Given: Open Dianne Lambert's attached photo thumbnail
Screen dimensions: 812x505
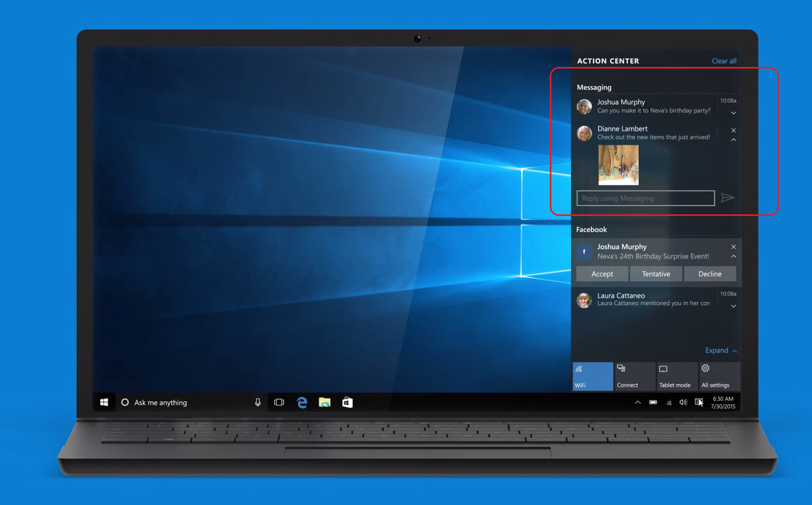Looking at the screenshot, I should pos(618,165).
